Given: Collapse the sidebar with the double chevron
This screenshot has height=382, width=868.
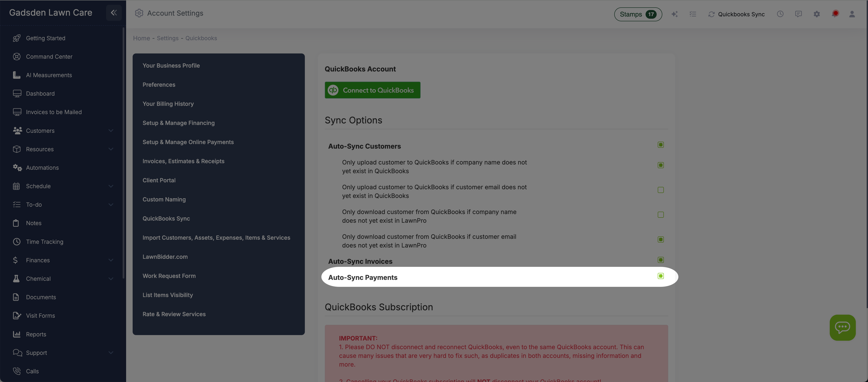Looking at the screenshot, I should 114,13.
